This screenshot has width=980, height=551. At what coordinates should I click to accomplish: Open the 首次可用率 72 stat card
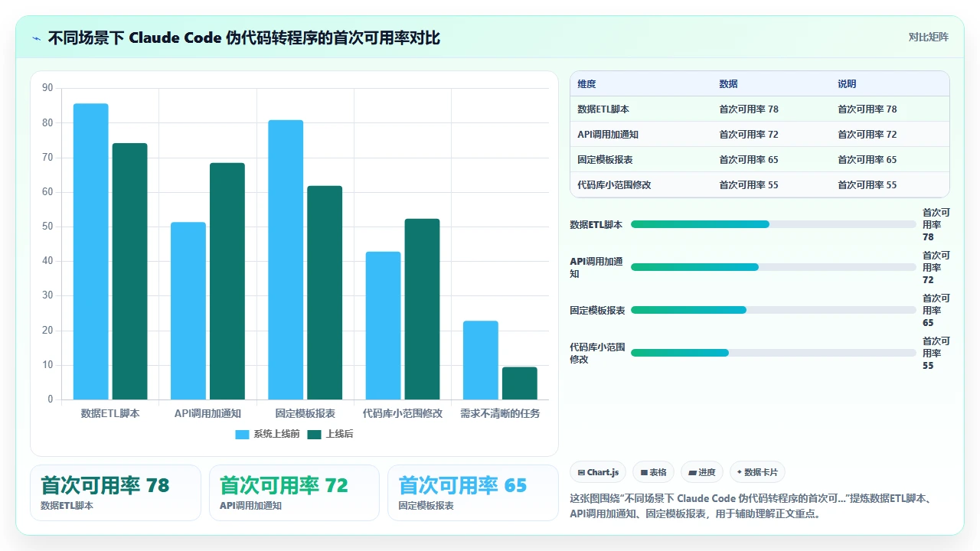pyautogui.click(x=294, y=493)
